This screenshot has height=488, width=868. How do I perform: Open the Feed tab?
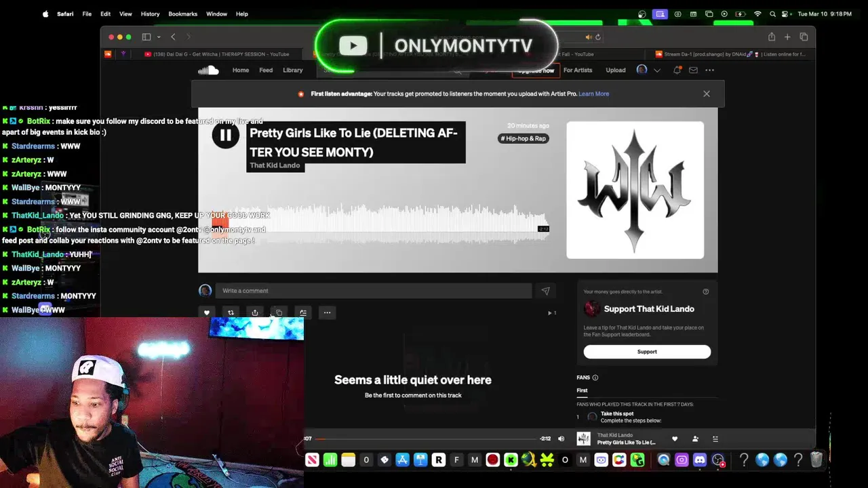266,70
